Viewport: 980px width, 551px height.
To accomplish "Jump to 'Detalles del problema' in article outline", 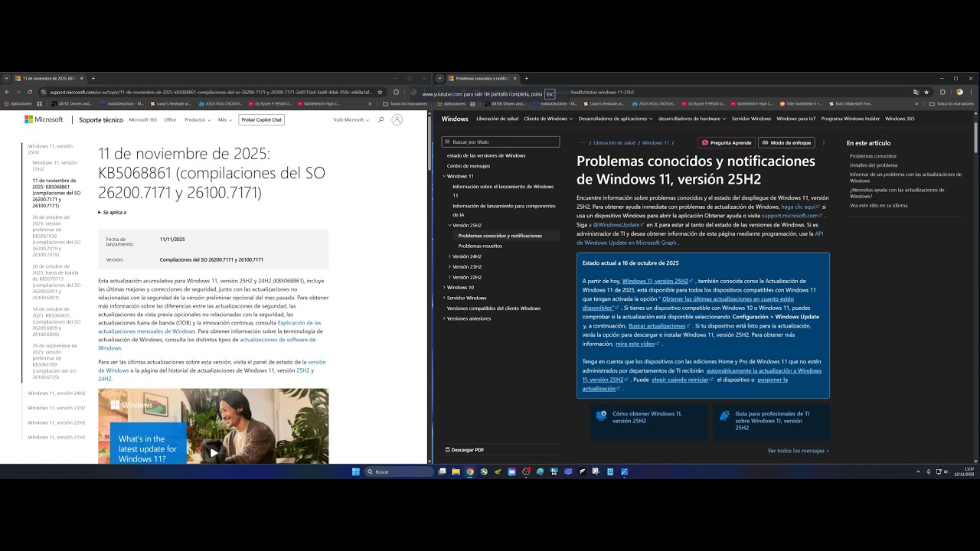I will point(874,165).
